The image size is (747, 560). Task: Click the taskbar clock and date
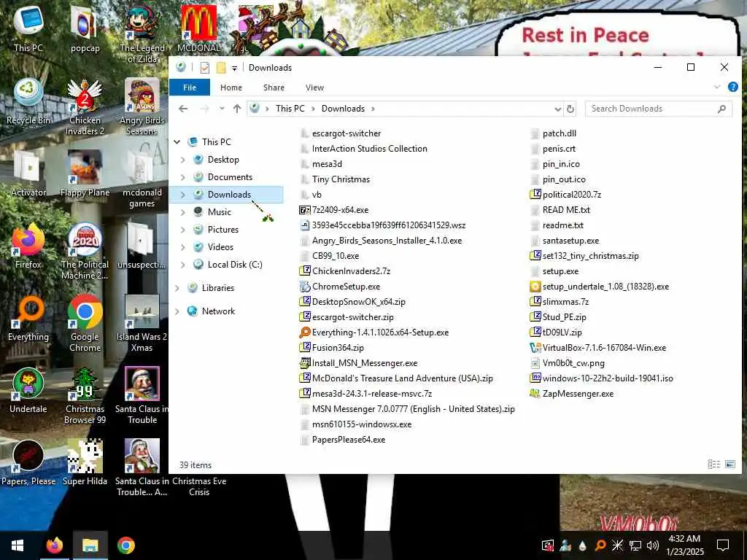[x=684, y=545]
